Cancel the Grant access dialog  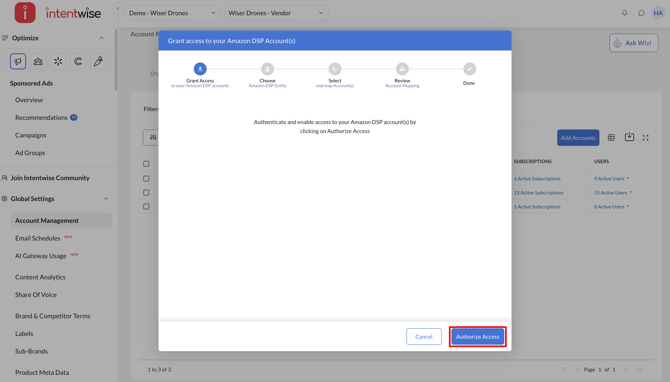(423, 337)
